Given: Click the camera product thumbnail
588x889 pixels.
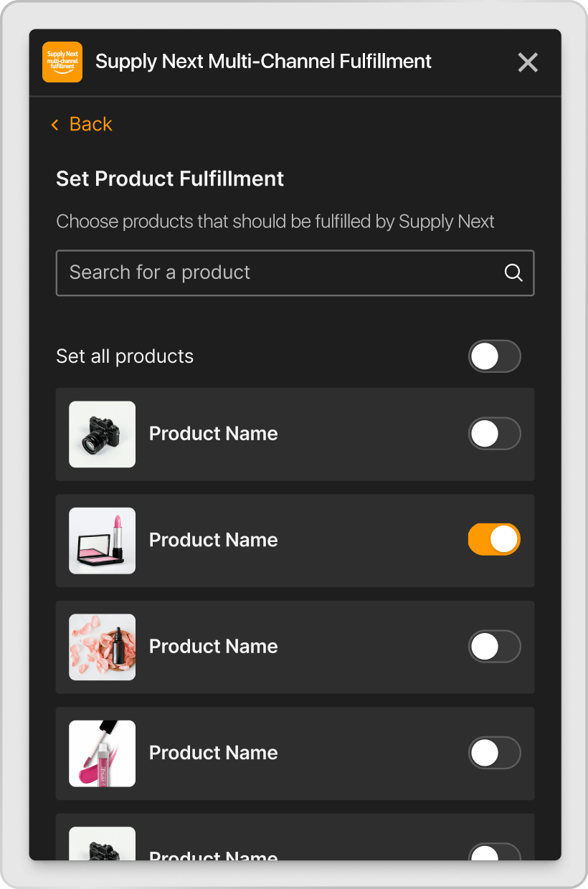Looking at the screenshot, I should [102, 434].
